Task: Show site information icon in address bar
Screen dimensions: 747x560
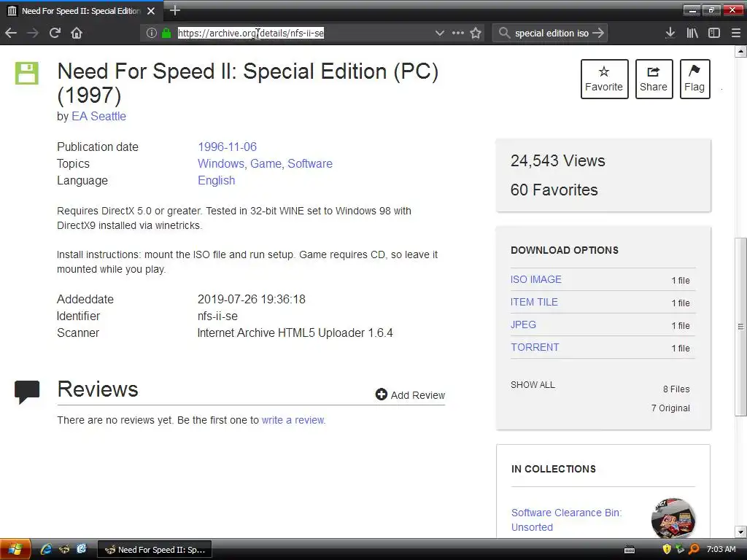Action: coord(151,33)
